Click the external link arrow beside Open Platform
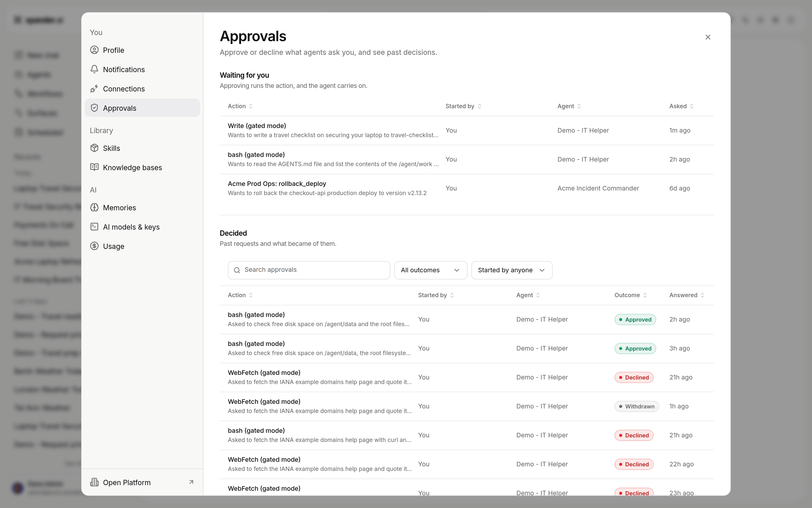 tap(191, 482)
